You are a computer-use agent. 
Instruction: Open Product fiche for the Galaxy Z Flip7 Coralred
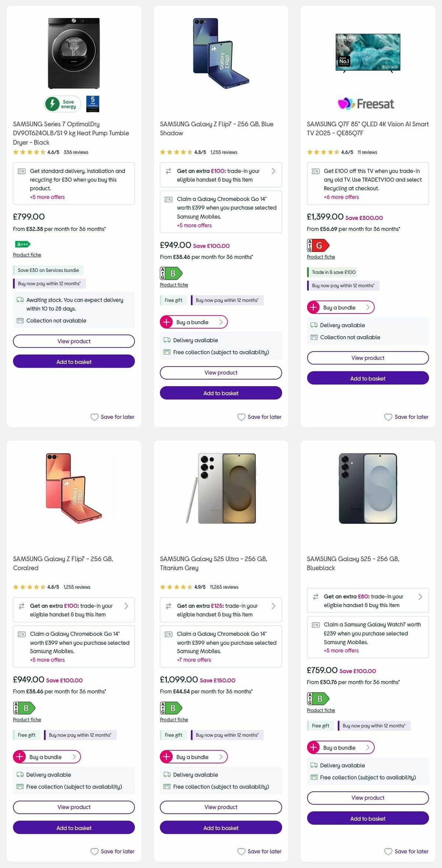tap(27, 719)
